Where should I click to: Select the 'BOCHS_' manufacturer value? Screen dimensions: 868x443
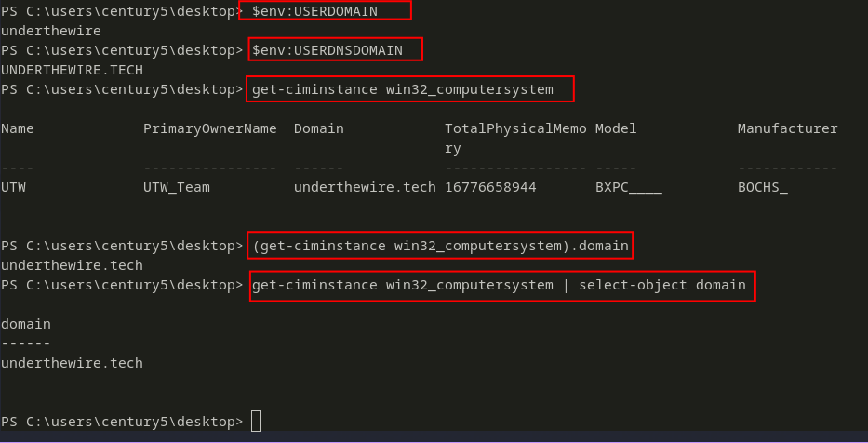pos(762,188)
